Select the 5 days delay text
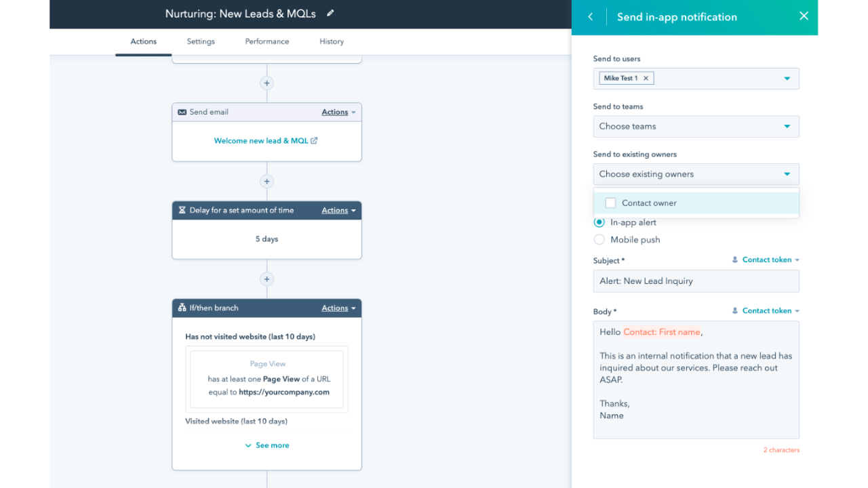The height and width of the screenshot is (488, 868). pos(267,239)
